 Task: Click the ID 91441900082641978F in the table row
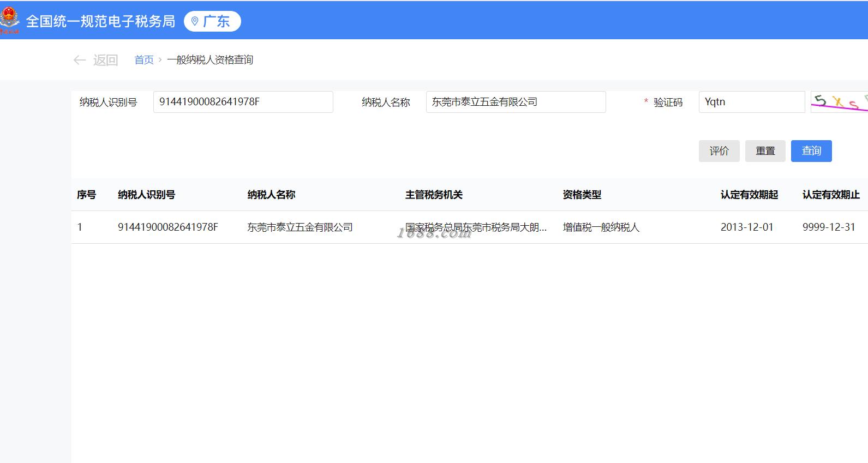168,227
